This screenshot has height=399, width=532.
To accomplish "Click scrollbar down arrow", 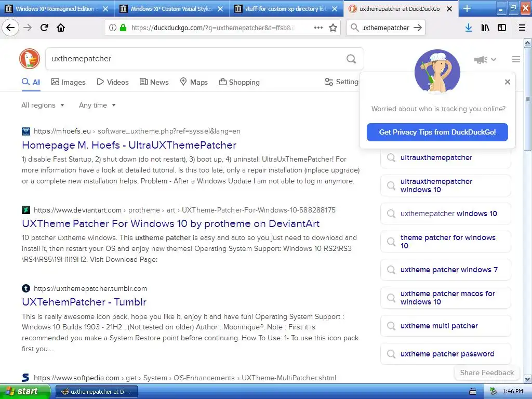I will click(528, 379).
